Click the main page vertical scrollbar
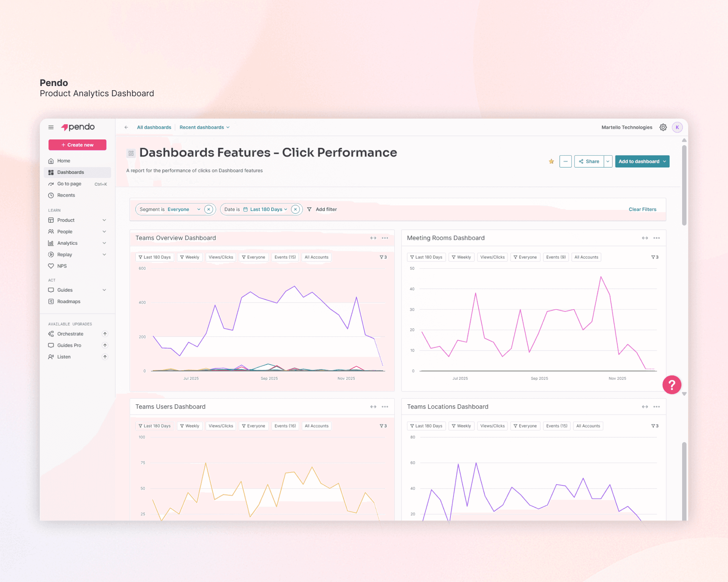 [684, 186]
